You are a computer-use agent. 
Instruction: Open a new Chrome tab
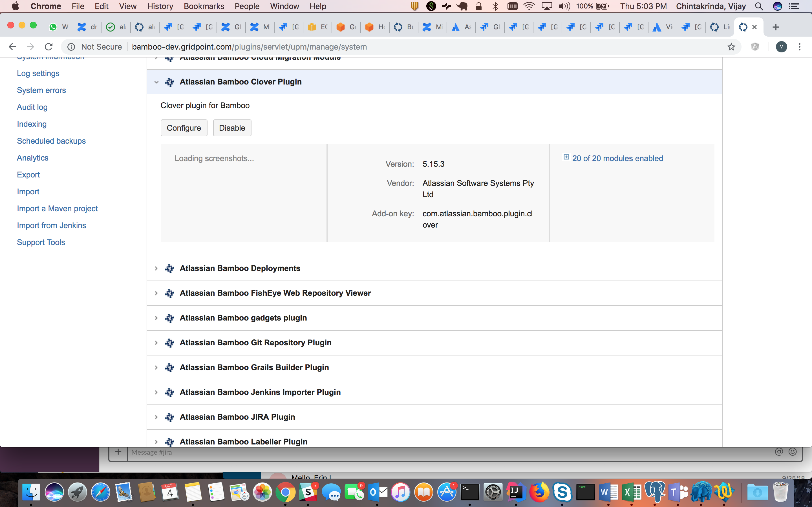click(x=775, y=27)
